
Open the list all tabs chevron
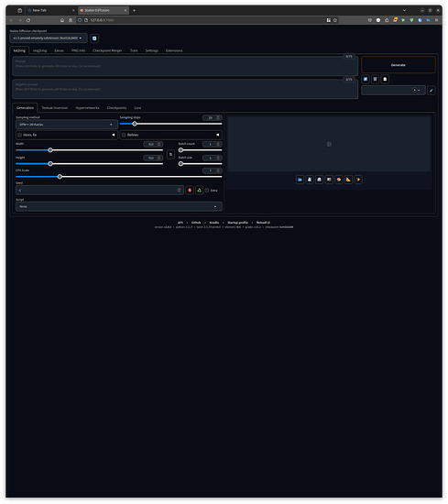tap(404, 10)
